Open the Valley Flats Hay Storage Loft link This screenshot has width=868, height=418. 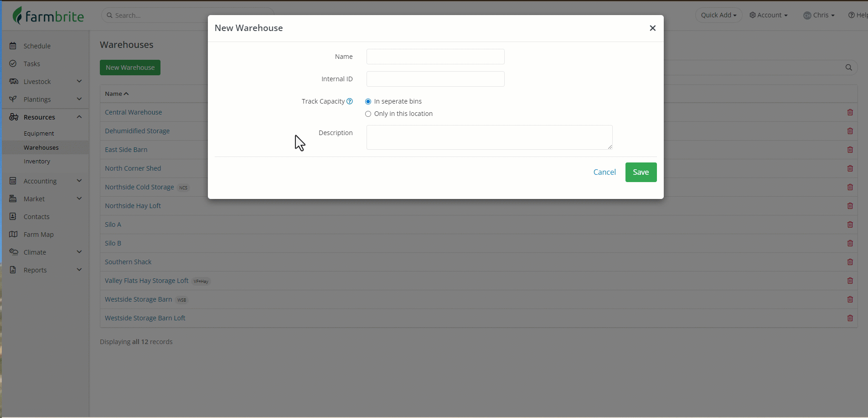tap(147, 281)
